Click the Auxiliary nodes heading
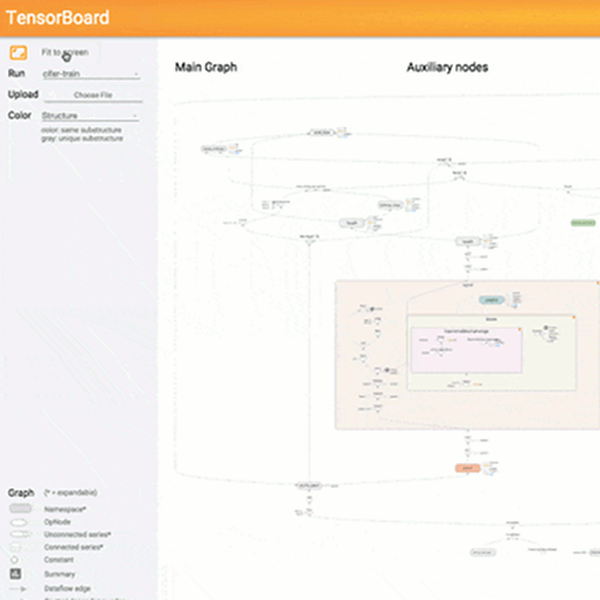Viewport: 600px width, 600px height. (447, 67)
